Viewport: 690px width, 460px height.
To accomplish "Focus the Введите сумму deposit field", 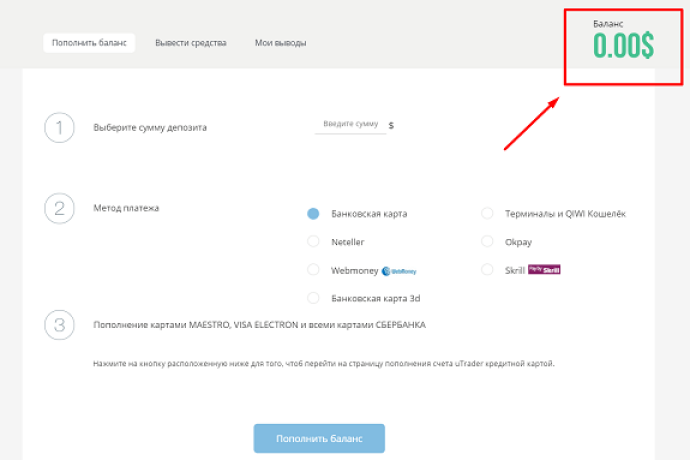I will point(350,125).
